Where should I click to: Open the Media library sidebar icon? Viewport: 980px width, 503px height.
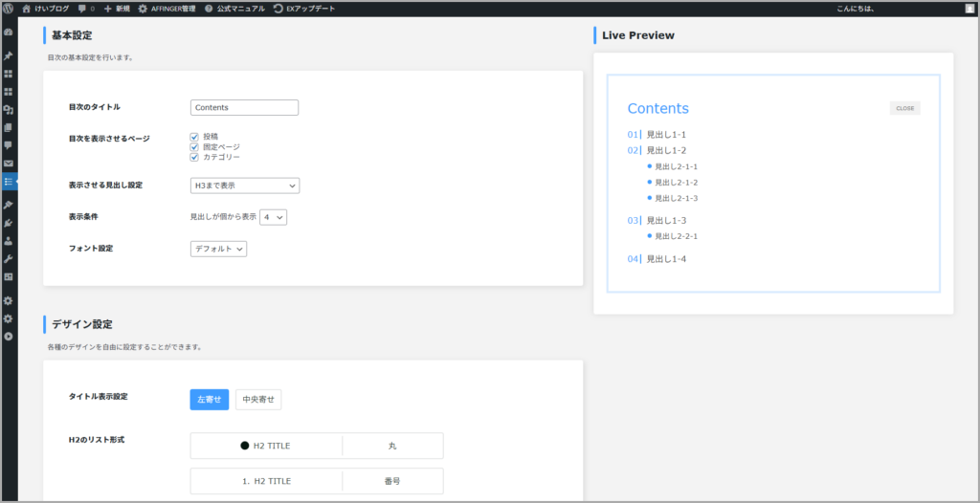(x=9, y=110)
